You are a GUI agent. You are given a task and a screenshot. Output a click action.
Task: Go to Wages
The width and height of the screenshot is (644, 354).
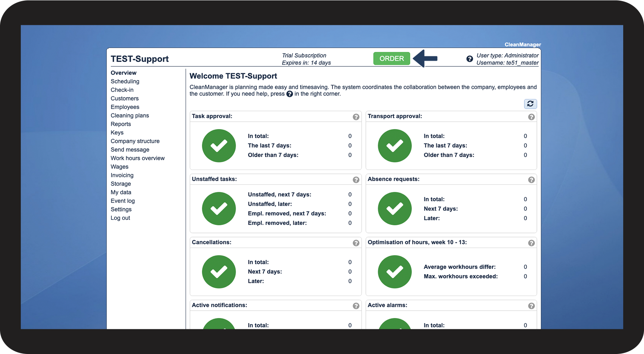click(x=120, y=167)
